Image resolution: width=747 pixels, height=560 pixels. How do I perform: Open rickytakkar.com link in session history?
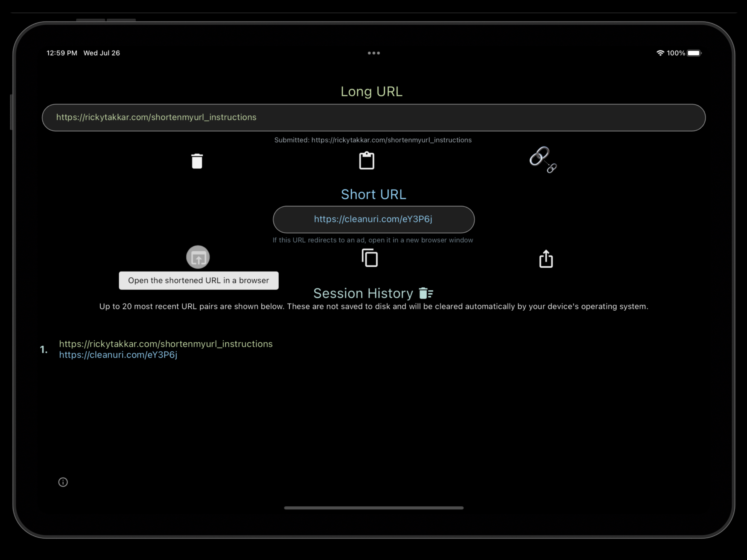click(166, 344)
